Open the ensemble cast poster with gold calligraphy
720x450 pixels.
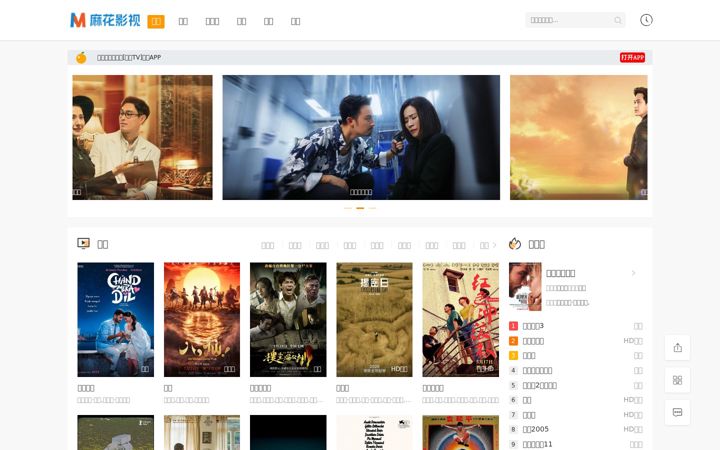(x=288, y=320)
